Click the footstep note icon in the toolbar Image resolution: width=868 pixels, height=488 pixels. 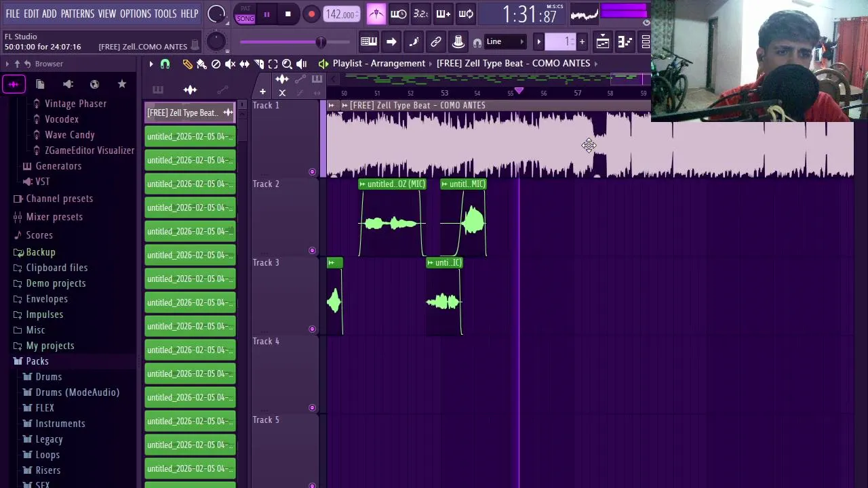[414, 42]
